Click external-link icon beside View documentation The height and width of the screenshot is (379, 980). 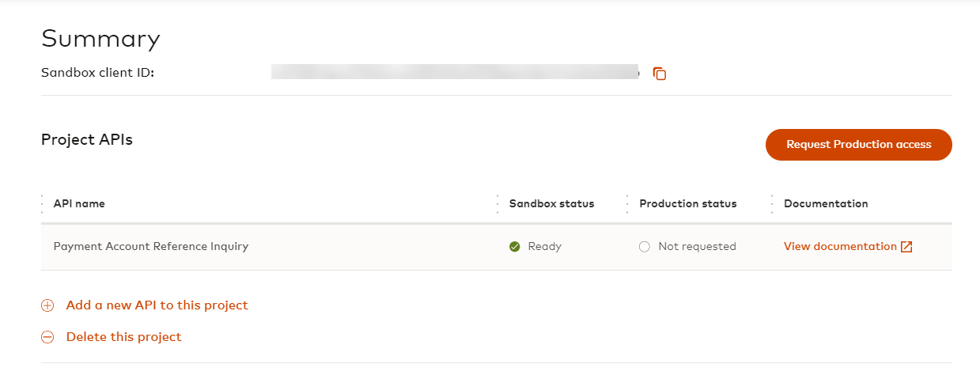tap(906, 247)
